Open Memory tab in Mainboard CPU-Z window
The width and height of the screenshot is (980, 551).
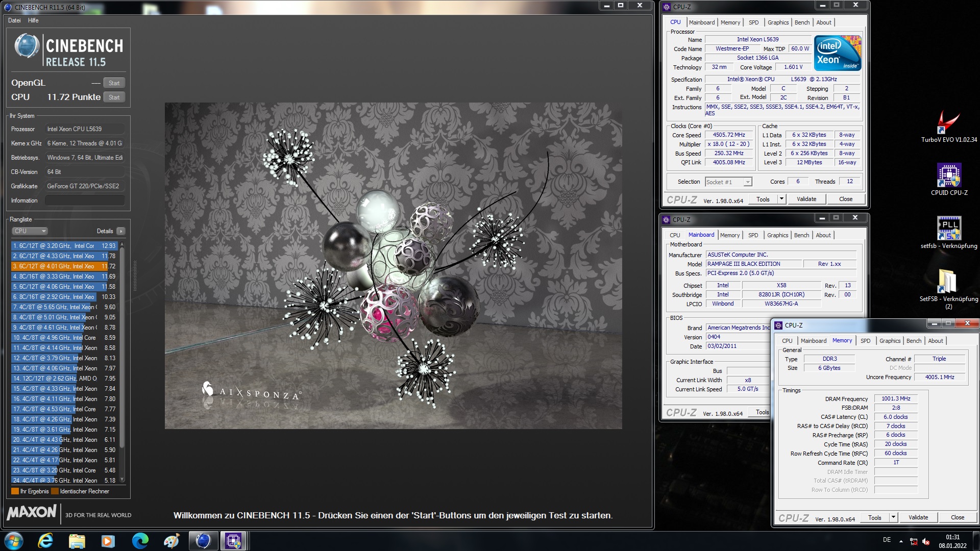click(730, 235)
